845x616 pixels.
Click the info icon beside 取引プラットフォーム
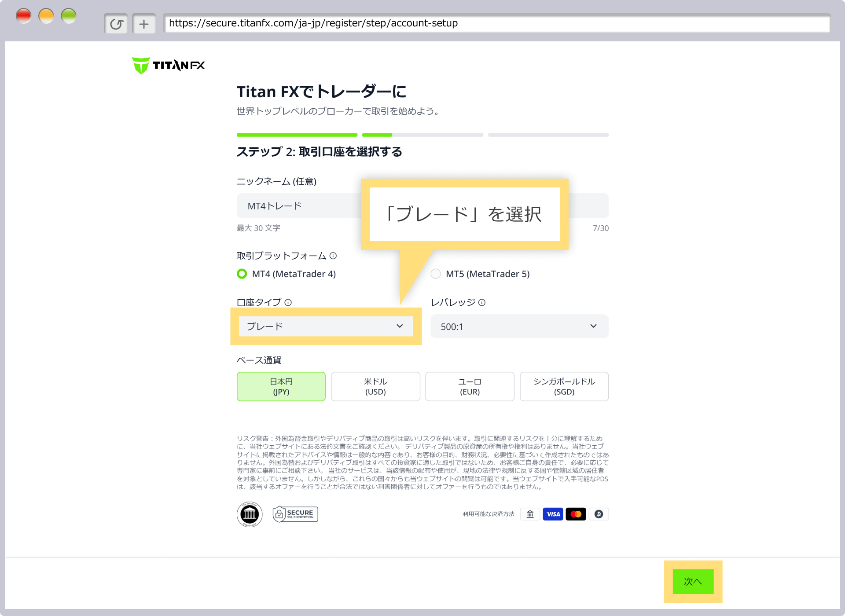coord(334,256)
